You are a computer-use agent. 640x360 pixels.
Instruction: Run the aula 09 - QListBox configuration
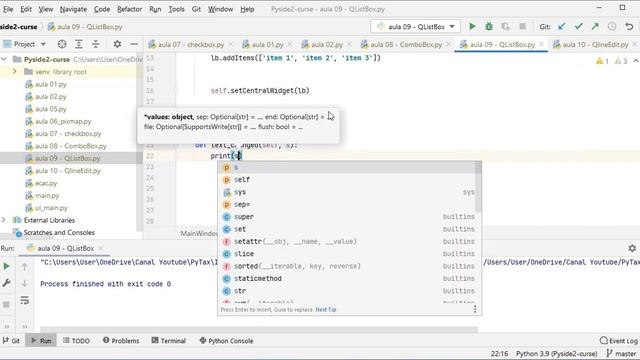click(472, 27)
